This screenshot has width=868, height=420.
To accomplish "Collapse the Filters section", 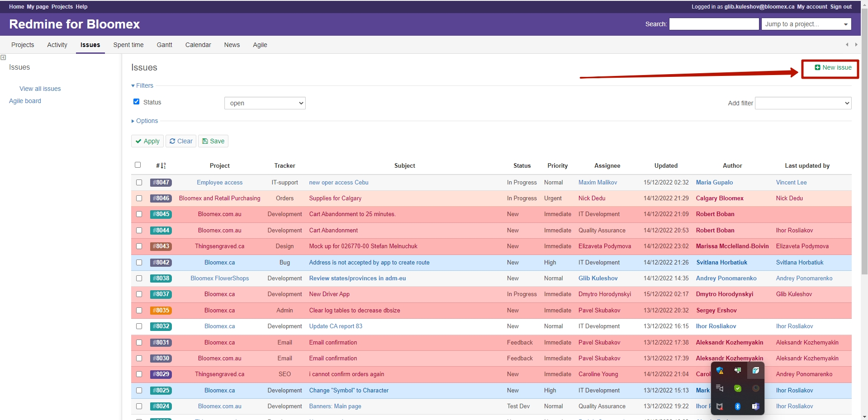I will (x=142, y=85).
